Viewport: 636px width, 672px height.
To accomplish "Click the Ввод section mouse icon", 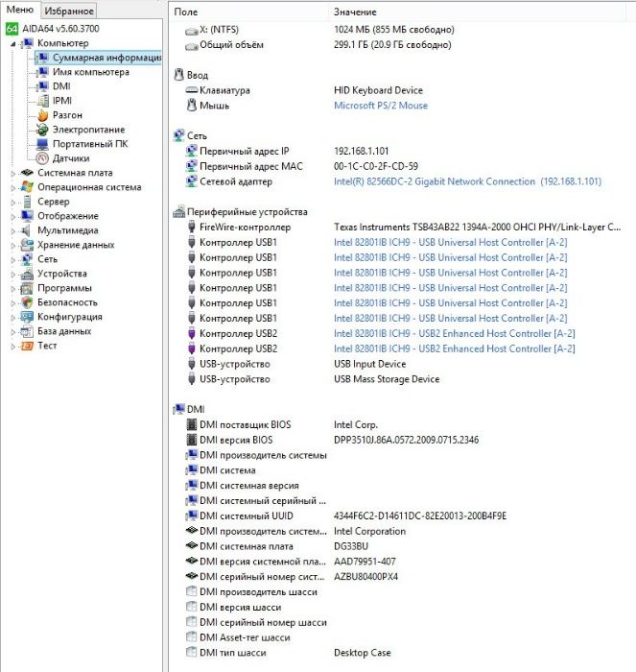I will click(x=179, y=75).
